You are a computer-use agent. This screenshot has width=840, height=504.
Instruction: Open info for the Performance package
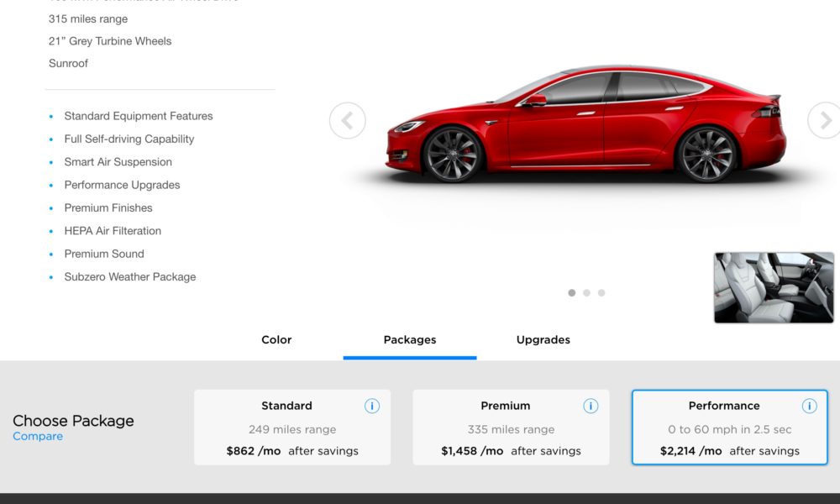pyautogui.click(x=809, y=406)
